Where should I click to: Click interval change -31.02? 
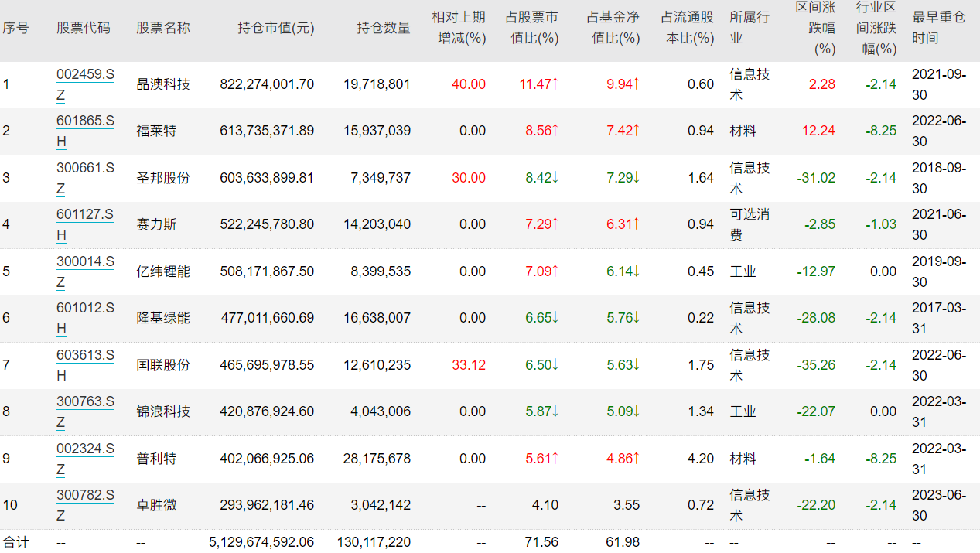click(816, 178)
